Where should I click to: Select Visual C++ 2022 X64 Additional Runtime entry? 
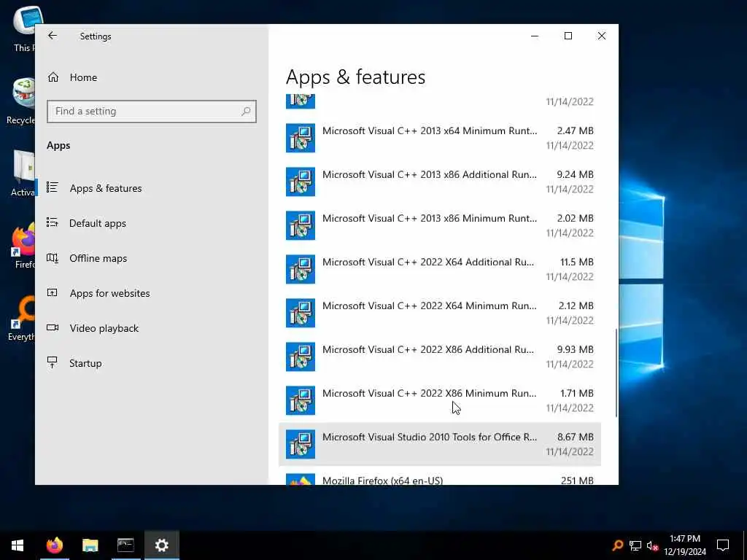click(440, 270)
